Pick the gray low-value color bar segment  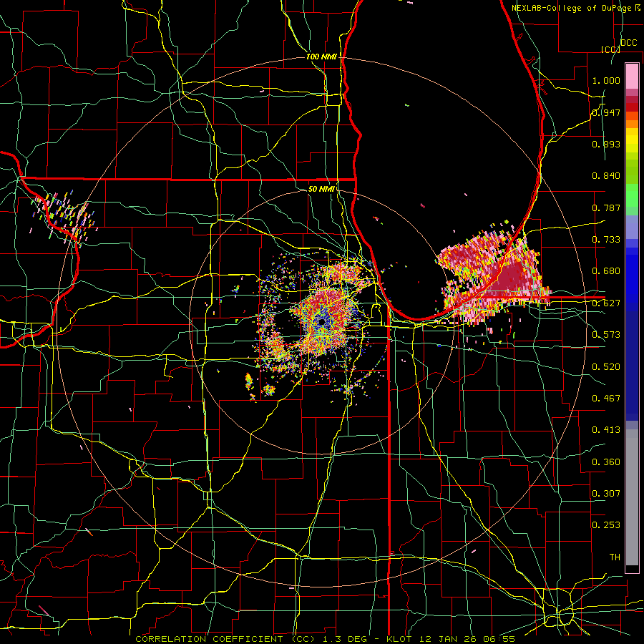[632, 497]
